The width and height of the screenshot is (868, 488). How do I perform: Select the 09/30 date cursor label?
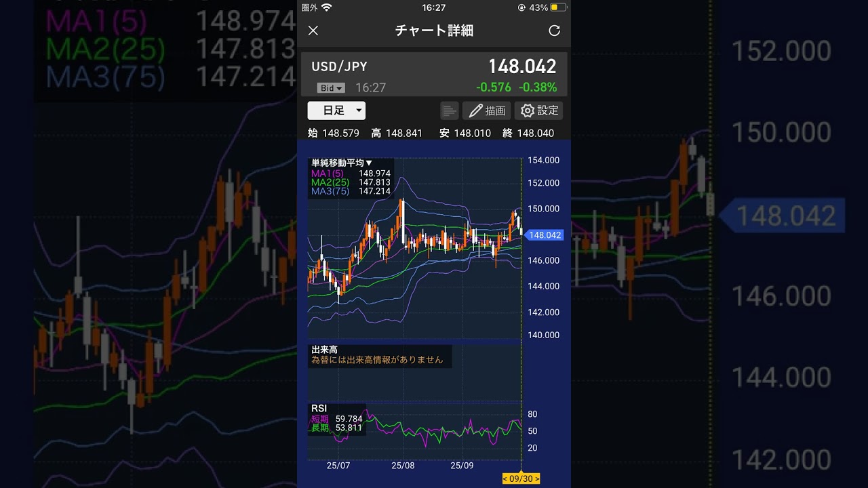tap(521, 479)
